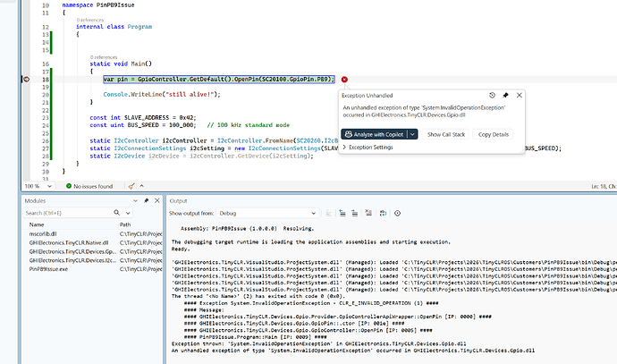
Task: Click the '0 references' link above class Program
Action: click(90, 20)
